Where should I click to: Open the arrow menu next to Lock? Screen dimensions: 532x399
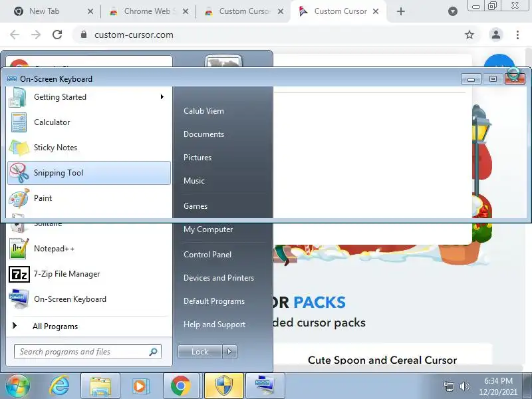click(x=229, y=352)
